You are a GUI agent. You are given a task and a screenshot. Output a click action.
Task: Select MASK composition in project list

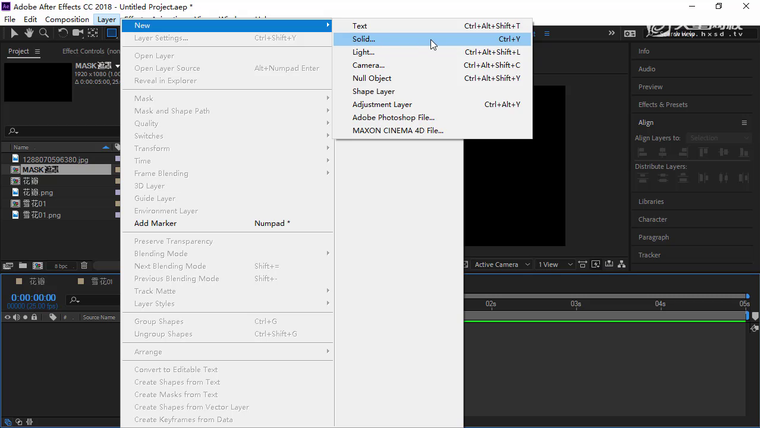pyautogui.click(x=47, y=170)
